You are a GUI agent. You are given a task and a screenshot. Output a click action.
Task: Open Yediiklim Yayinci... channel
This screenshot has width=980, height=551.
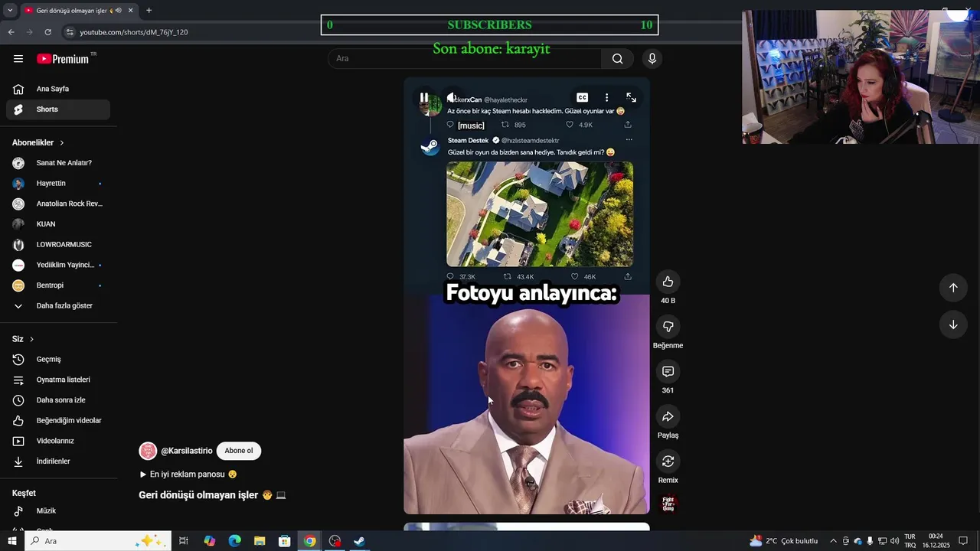[58, 265]
